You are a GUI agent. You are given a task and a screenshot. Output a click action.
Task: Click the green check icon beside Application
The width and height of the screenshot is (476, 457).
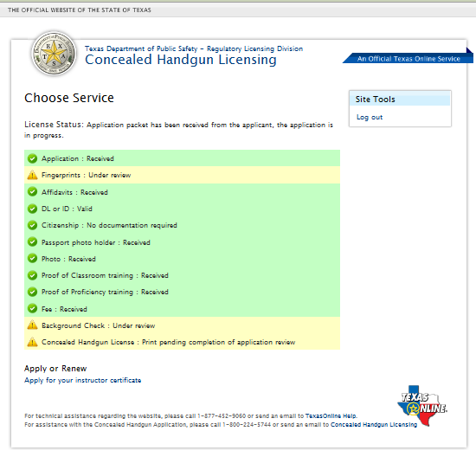pyautogui.click(x=32, y=158)
